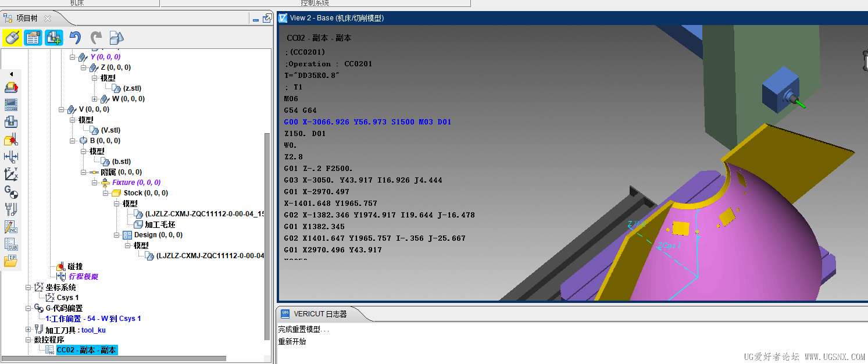The height and width of the screenshot is (364, 868).
Task: Click the G01 Z-.2 F2500. line
Action: coord(318,169)
